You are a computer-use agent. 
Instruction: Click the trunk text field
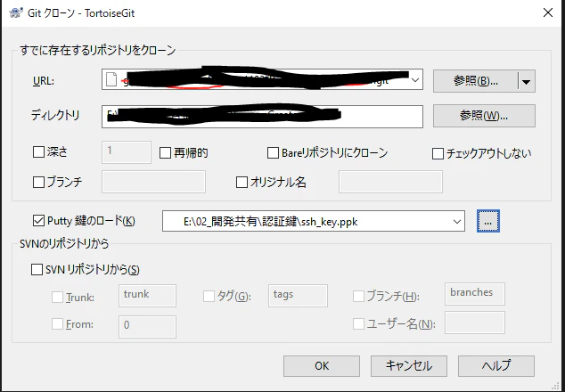tap(147, 296)
